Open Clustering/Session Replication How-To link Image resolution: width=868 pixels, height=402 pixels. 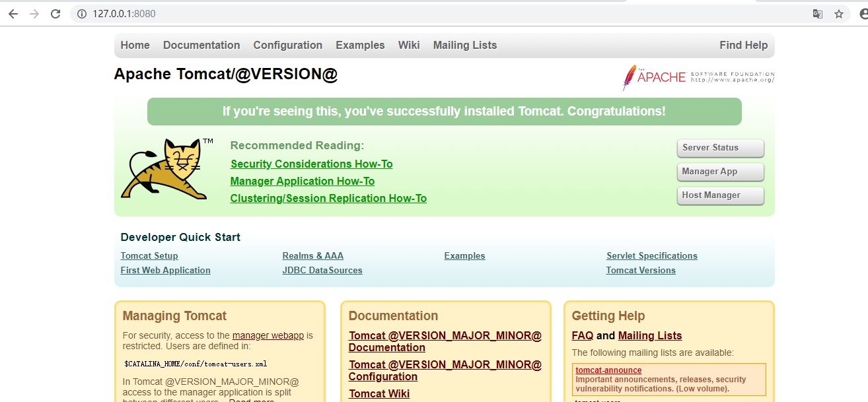coord(328,198)
